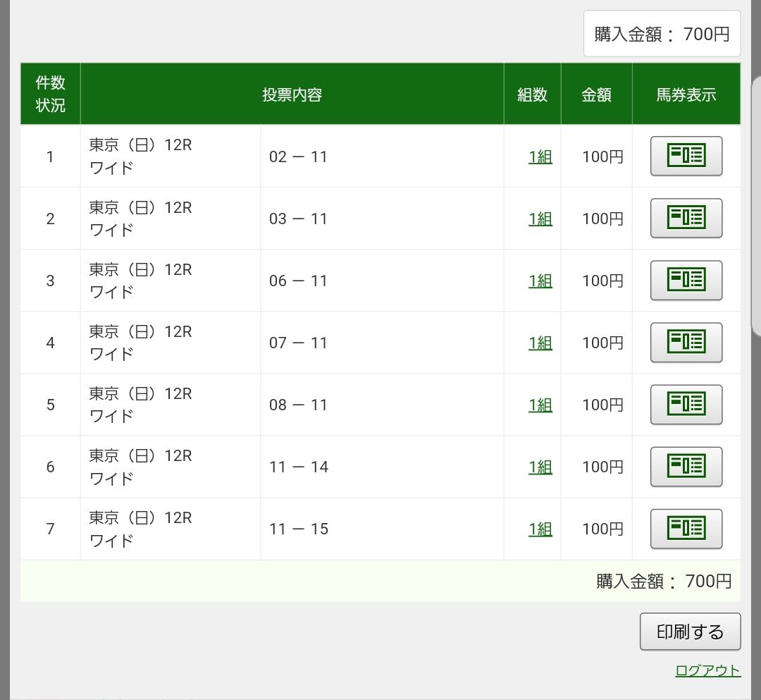Show betting ticket for 11-15 wide bet

[x=686, y=528]
